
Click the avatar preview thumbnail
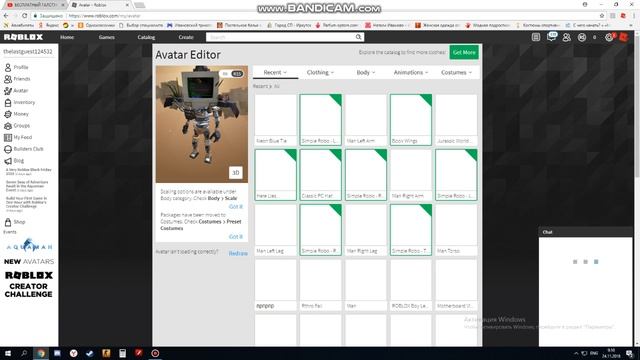pos(202,124)
